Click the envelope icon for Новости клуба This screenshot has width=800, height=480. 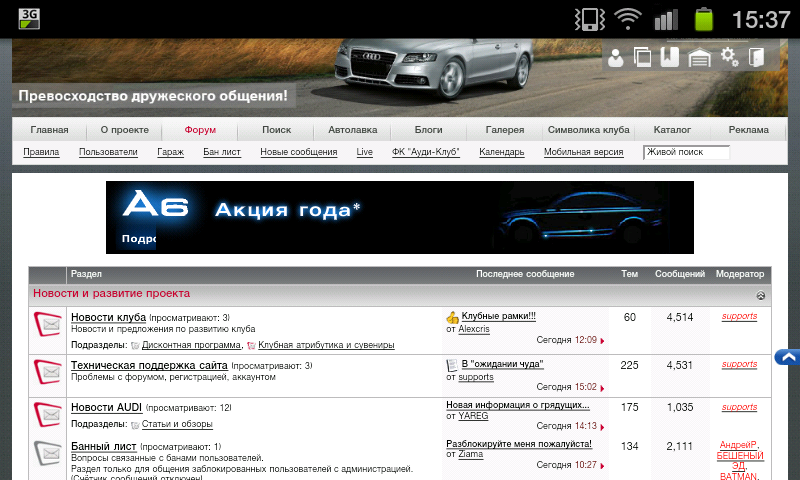point(48,324)
